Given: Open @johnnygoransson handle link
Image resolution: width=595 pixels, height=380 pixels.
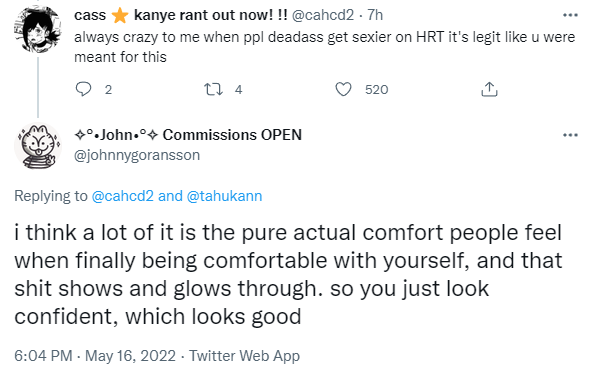Looking at the screenshot, I should [x=137, y=155].
